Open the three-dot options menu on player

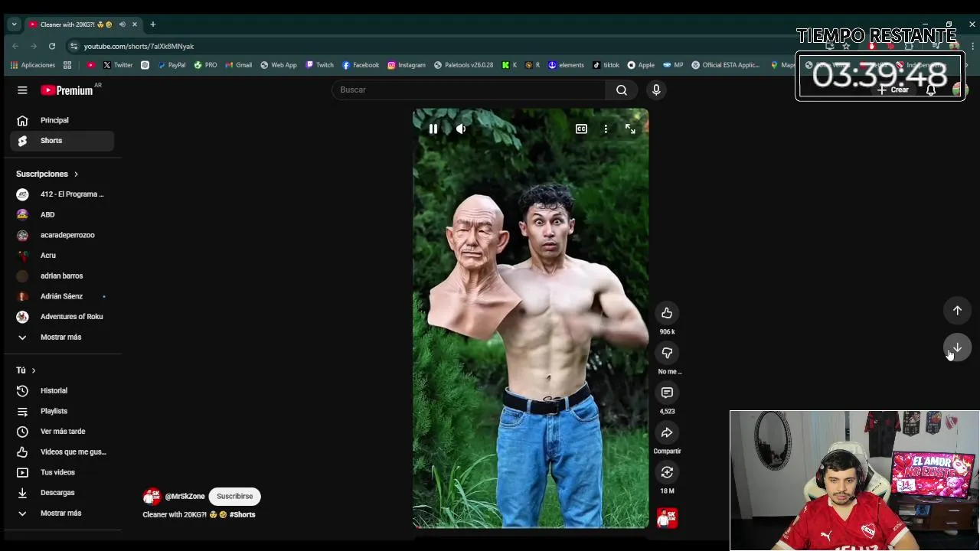coord(606,129)
